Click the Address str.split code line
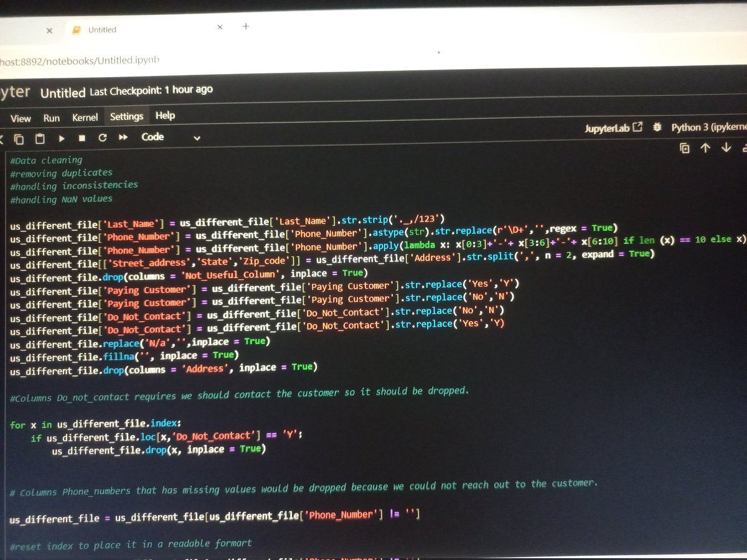 tap(333, 258)
